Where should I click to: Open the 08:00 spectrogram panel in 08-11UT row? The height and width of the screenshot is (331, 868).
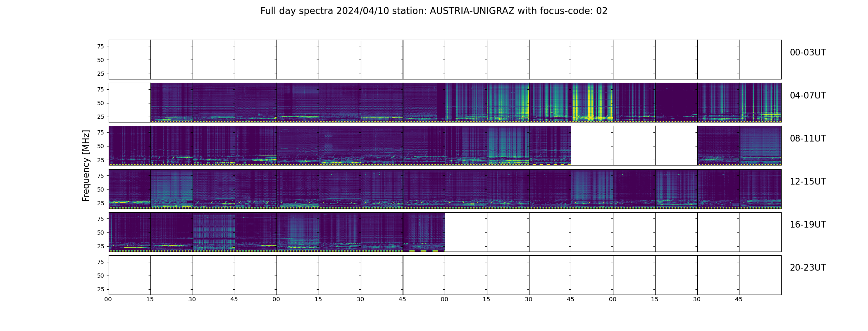pos(129,146)
